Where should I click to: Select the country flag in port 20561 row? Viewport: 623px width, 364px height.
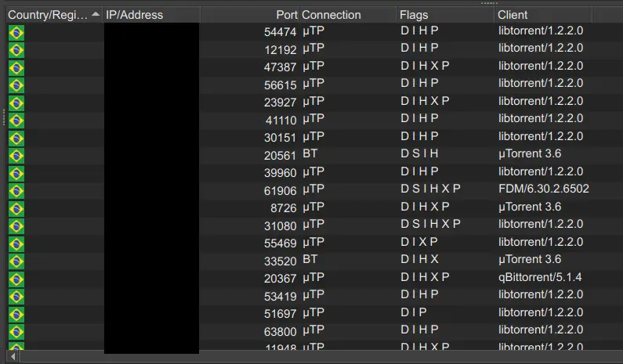pyautogui.click(x=16, y=154)
